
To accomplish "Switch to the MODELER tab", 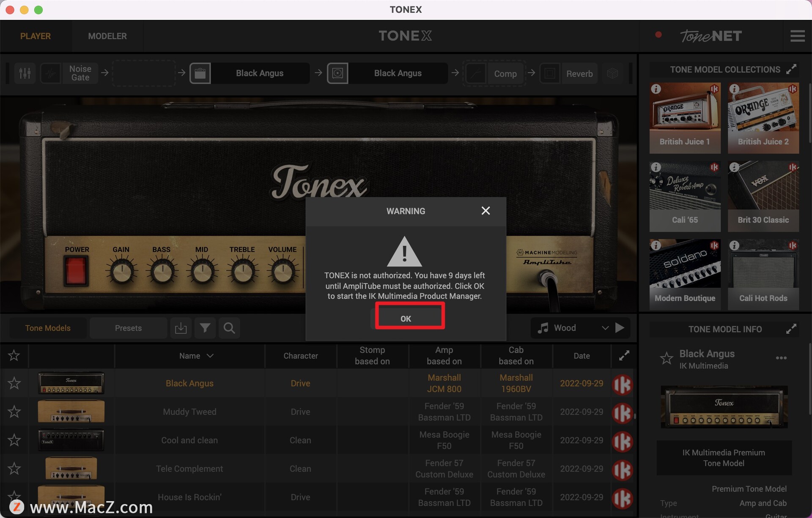I will click(x=107, y=36).
